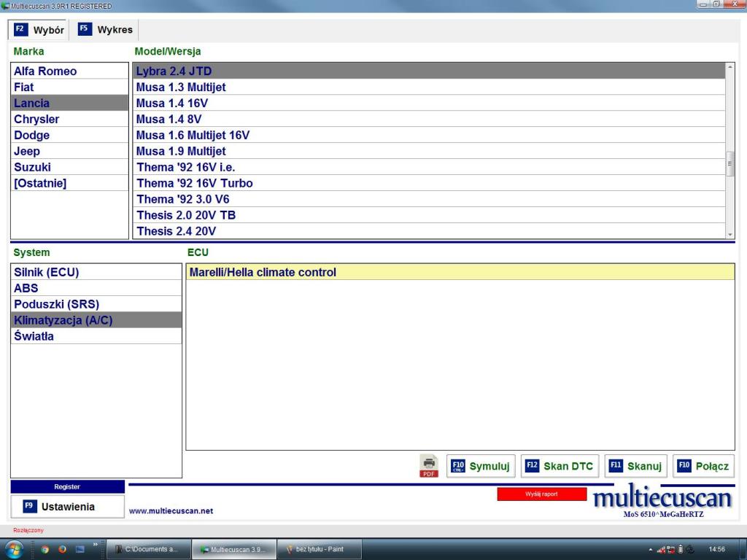Click the Register button
Viewport: 747px width, 560px height.
(67, 486)
